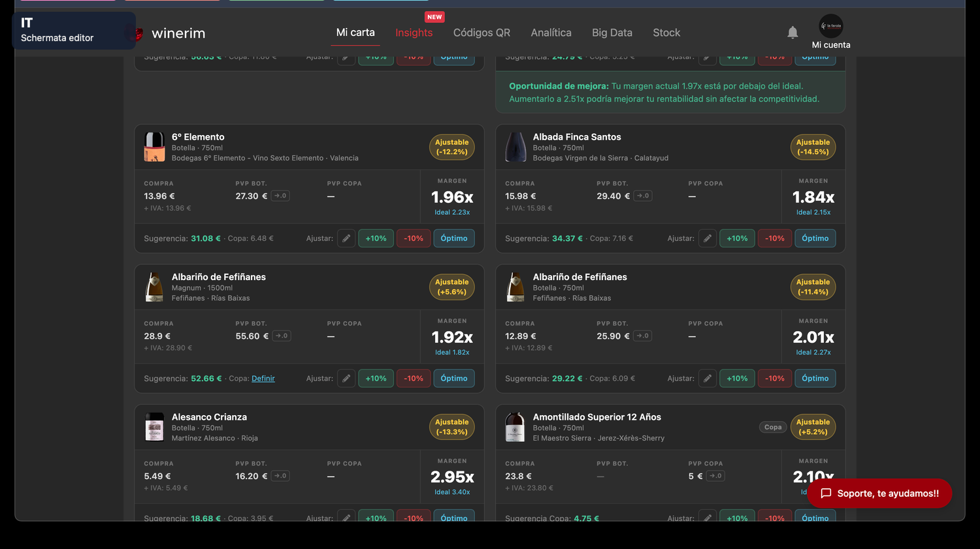
Task: Click the suggested price 34.37 €
Action: 567,238
